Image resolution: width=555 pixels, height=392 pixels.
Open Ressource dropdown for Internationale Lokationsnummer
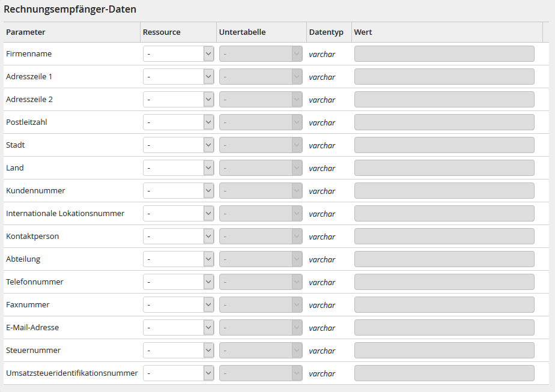coord(178,214)
